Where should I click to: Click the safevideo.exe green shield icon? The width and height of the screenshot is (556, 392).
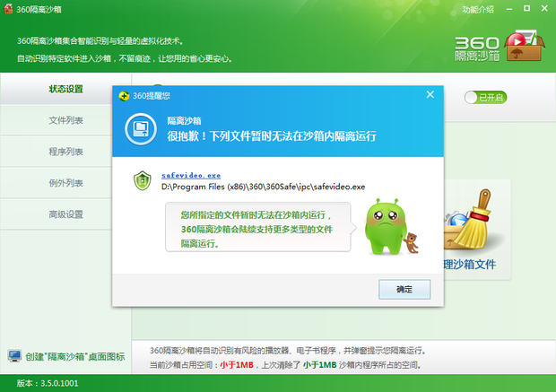[143, 180]
